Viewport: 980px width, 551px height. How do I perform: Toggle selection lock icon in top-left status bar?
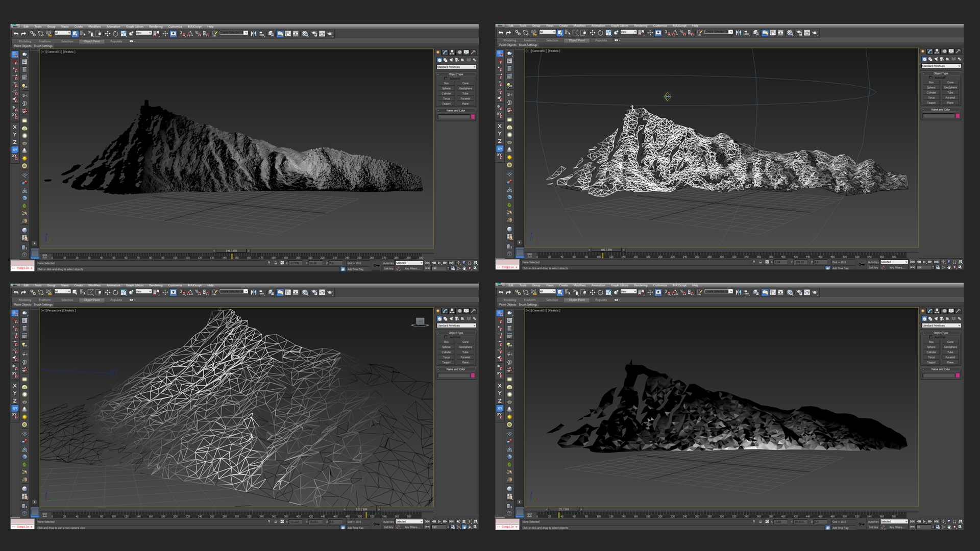[276, 263]
